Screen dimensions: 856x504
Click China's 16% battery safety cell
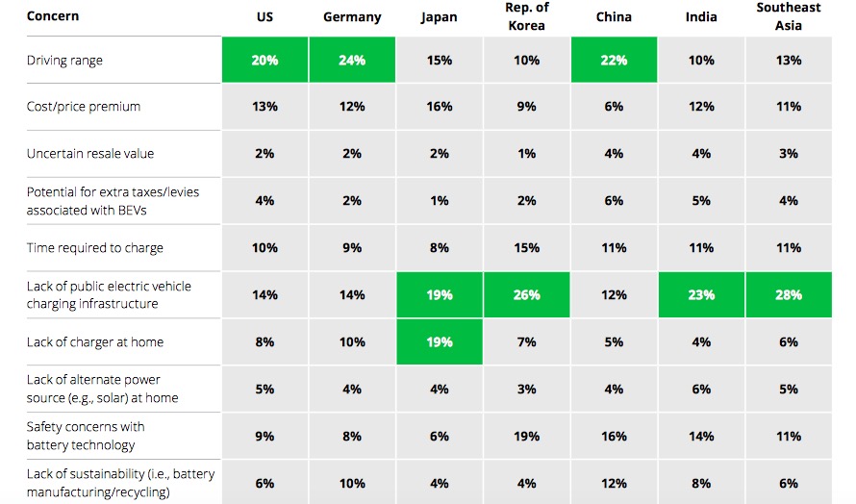coord(614,436)
